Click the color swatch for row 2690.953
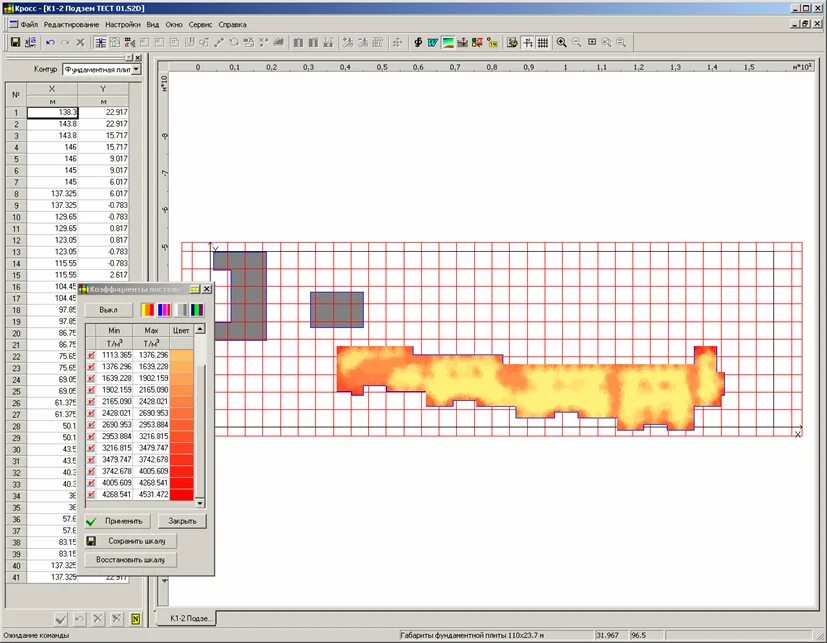 coord(181,425)
